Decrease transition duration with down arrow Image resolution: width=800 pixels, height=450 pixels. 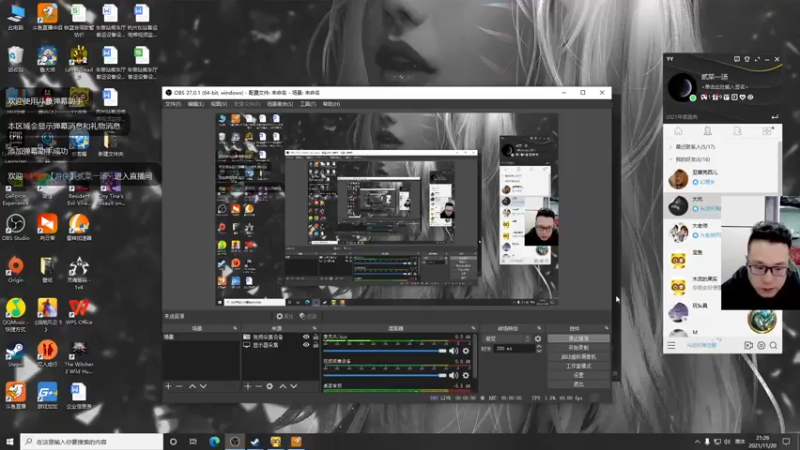point(539,351)
